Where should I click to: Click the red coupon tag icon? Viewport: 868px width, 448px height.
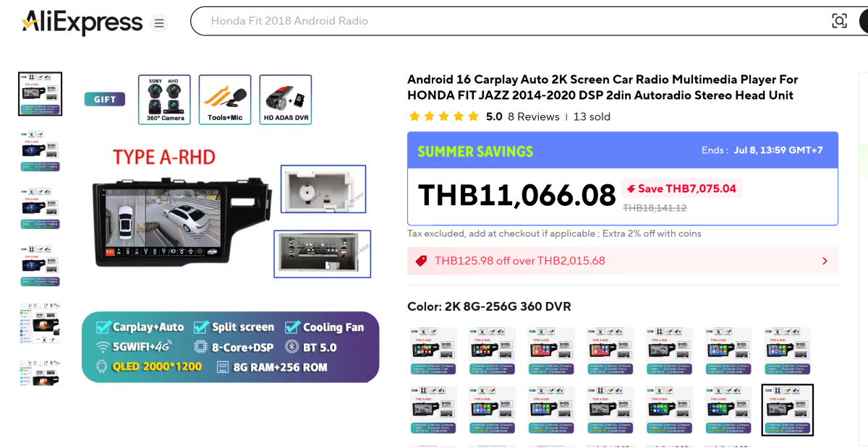point(420,261)
